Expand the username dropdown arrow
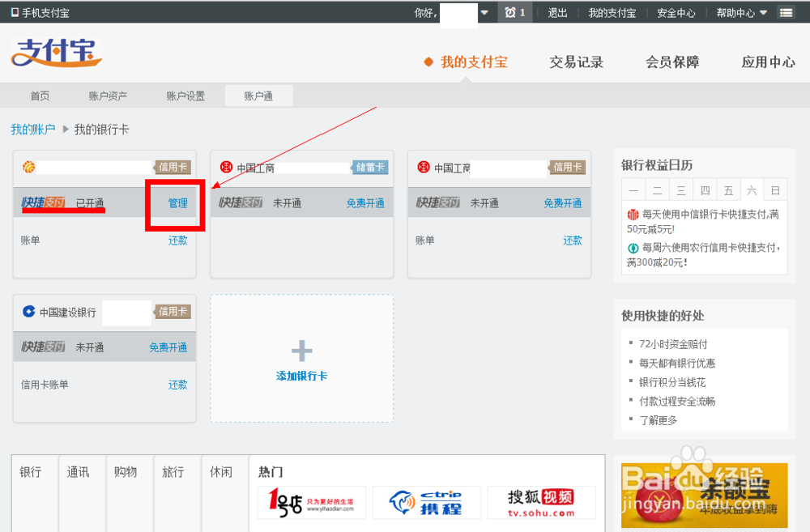The width and height of the screenshot is (810, 532). (484, 12)
